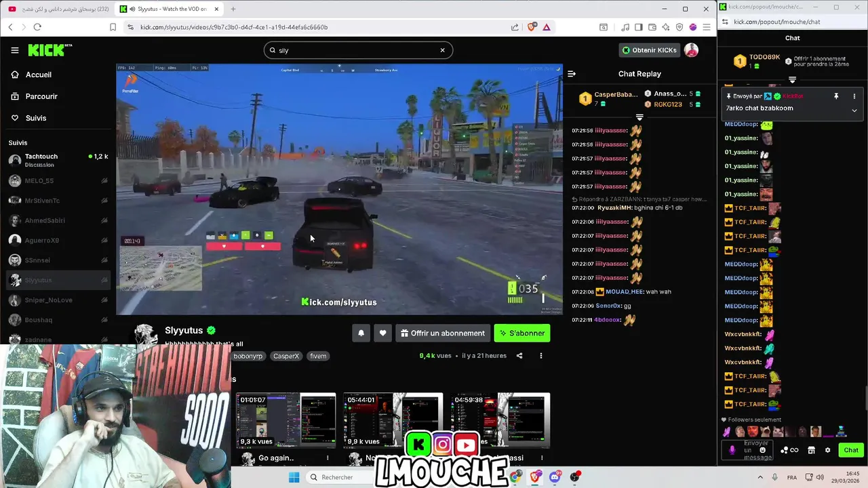Viewport: 868px width, 488px height.
Task: Expand the Chat Replay gift leaderboard
Action: pyautogui.click(x=639, y=117)
